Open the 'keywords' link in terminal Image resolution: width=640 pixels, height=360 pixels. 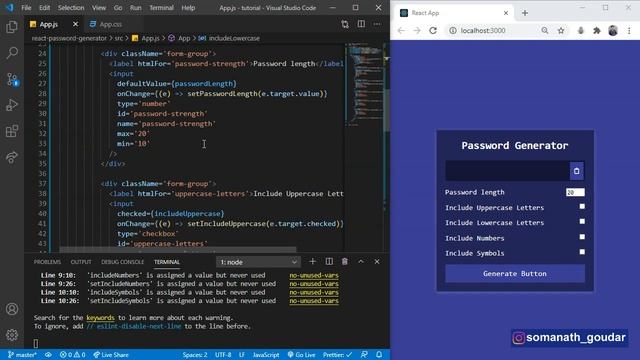[100, 318]
